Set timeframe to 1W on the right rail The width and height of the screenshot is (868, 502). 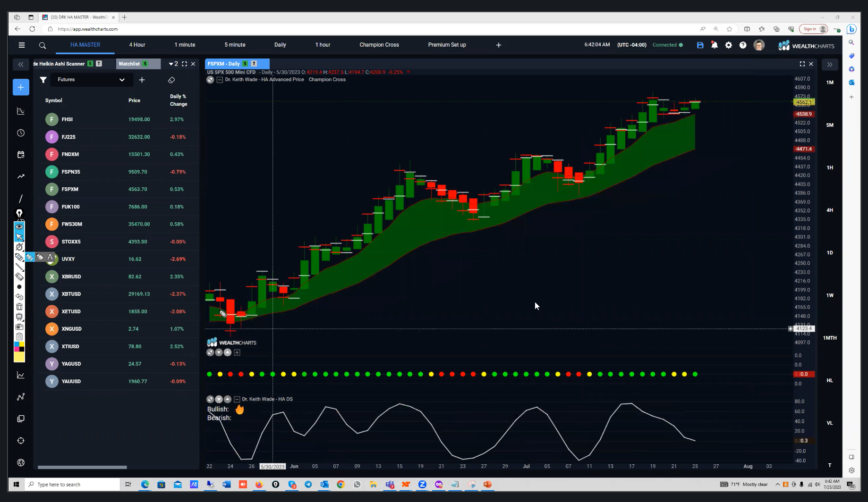(830, 295)
